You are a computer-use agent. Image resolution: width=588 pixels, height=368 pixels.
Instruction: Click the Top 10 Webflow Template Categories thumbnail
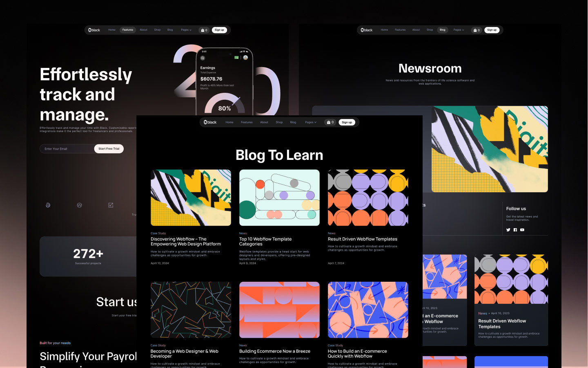pos(279,197)
